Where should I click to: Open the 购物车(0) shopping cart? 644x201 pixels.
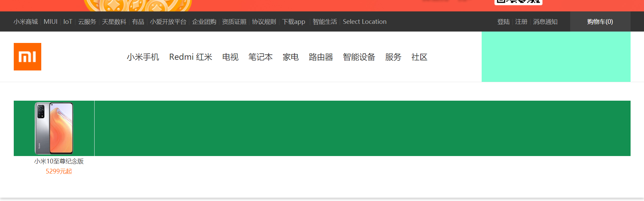pyautogui.click(x=600, y=22)
